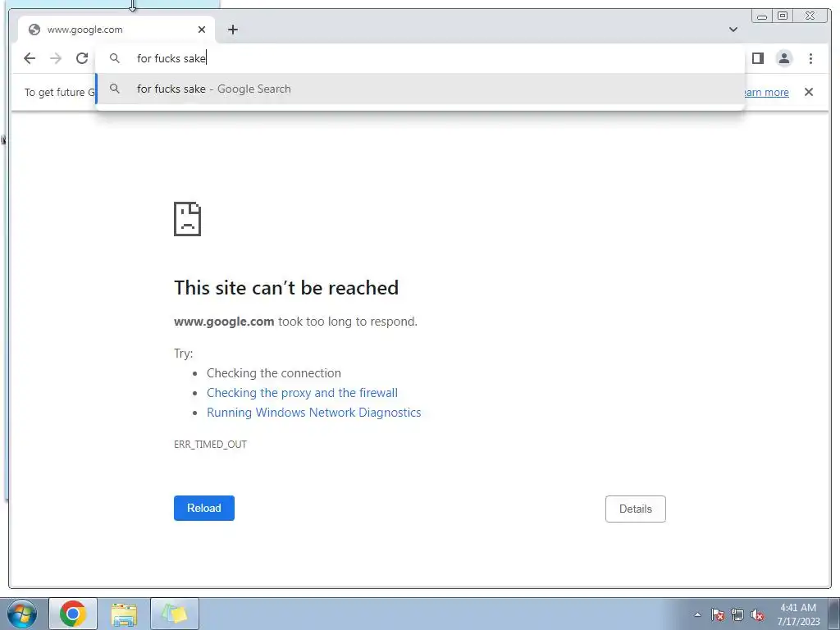Click the magnifier icon in suggestion row
The image size is (840, 630).
click(x=115, y=89)
